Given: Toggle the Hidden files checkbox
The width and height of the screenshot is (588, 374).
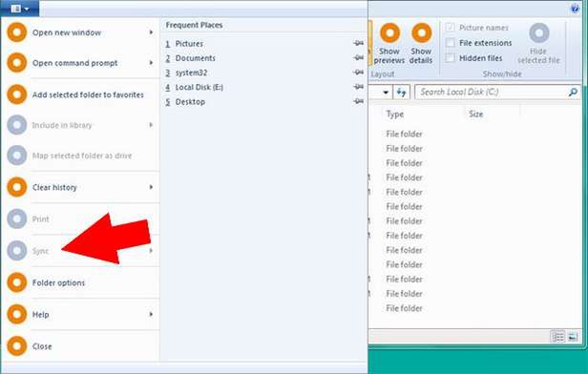Looking at the screenshot, I should tap(451, 58).
